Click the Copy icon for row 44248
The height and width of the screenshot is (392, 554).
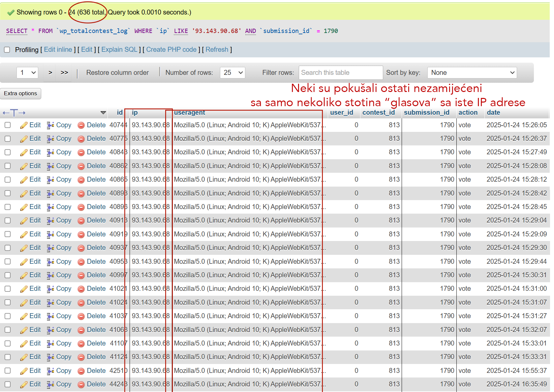(x=50, y=384)
